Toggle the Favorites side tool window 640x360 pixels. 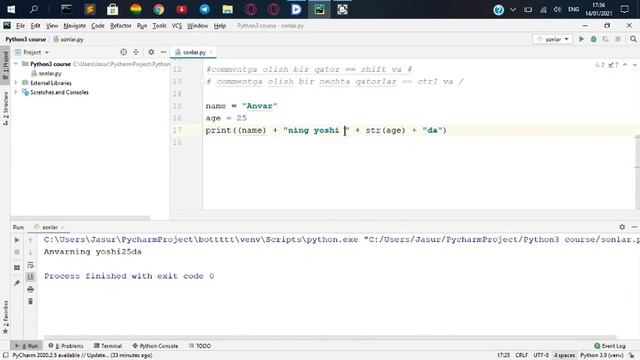pos(5,318)
